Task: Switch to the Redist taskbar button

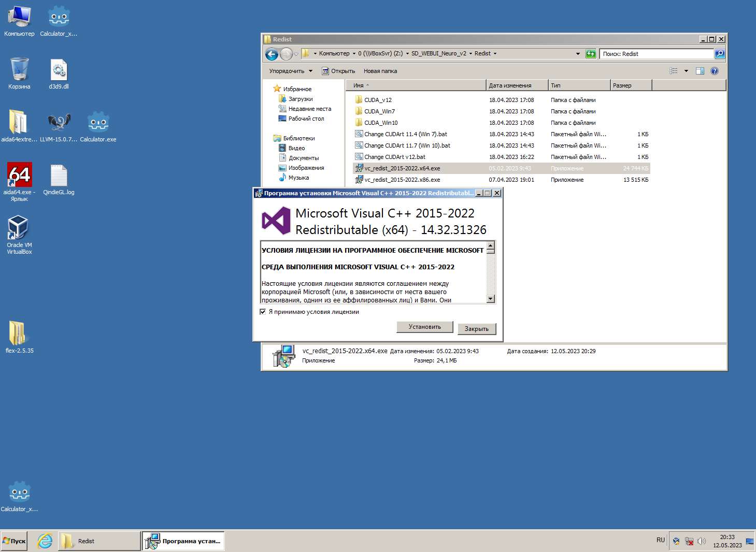Action: [x=99, y=541]
